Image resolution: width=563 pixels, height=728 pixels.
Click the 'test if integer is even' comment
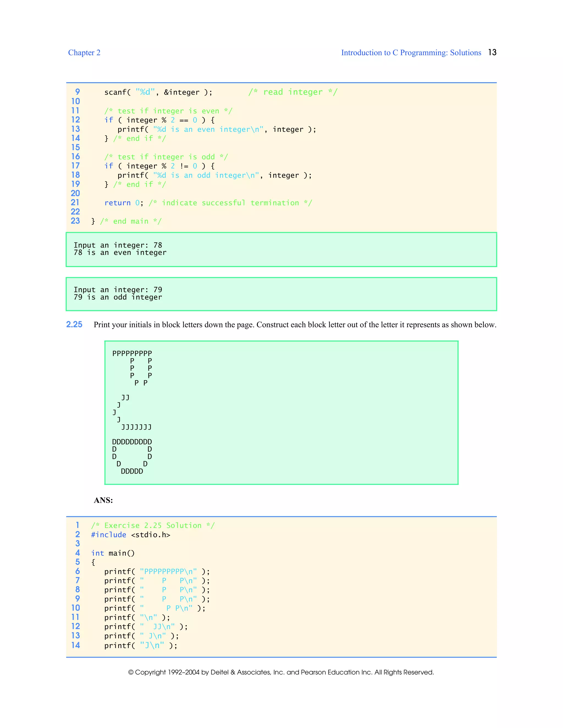click(168, 111)
